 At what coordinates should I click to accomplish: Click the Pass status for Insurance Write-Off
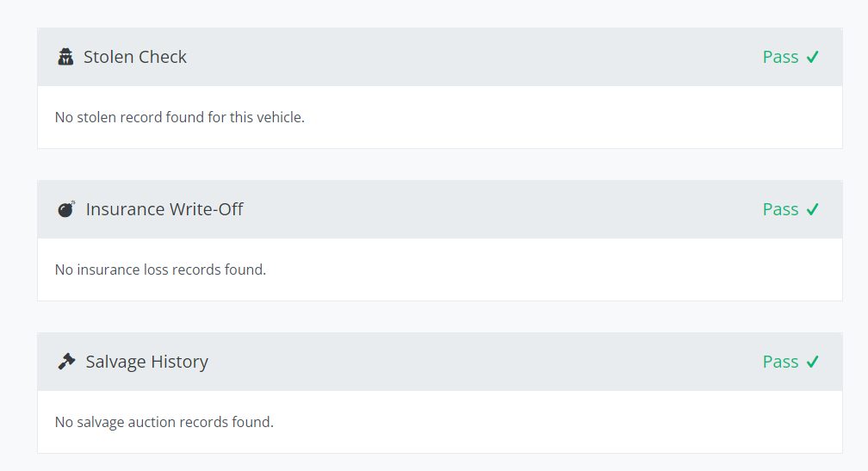(x=780, y=209)
